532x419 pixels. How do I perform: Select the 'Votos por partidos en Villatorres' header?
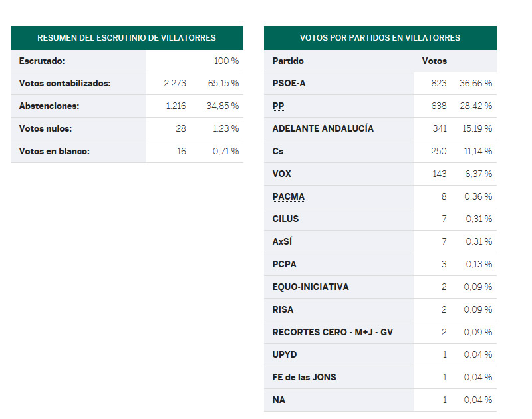[380, 38]
